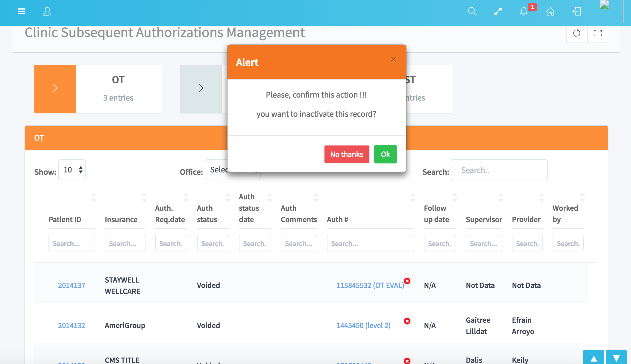
Task: Sort by Auth status date column
Action: pos(270,197)
